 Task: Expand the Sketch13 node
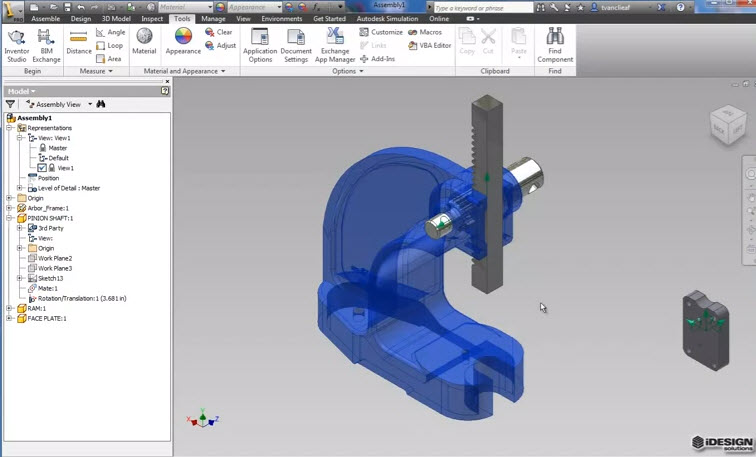19,278
